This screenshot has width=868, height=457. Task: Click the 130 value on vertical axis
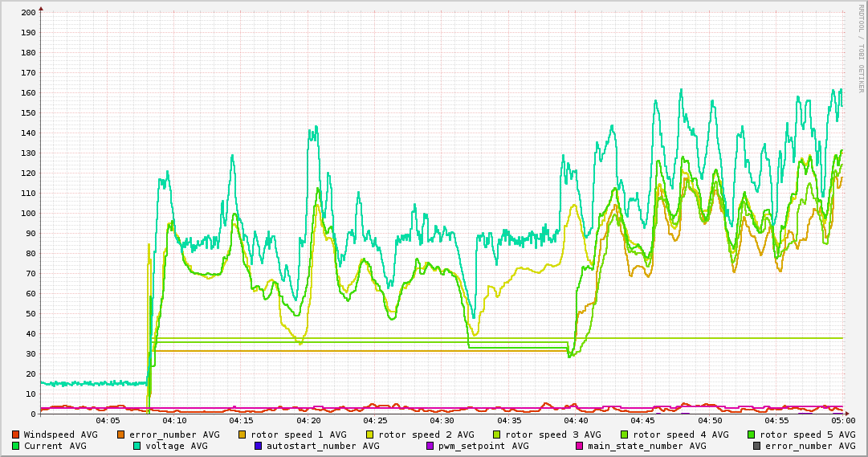click(29, 153)
